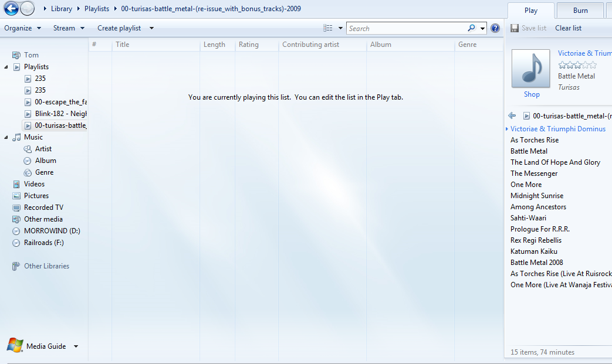
Task: Select track As Torches Rise
Action: coord(535,140)
